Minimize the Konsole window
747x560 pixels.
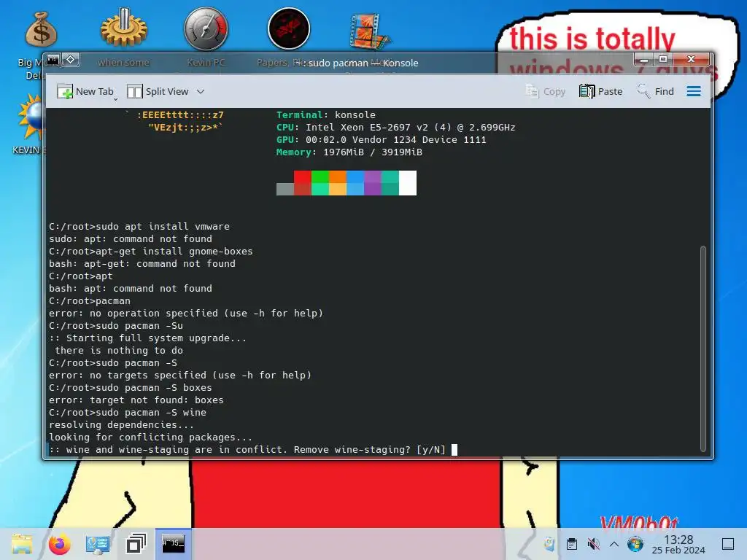point(644,60)
